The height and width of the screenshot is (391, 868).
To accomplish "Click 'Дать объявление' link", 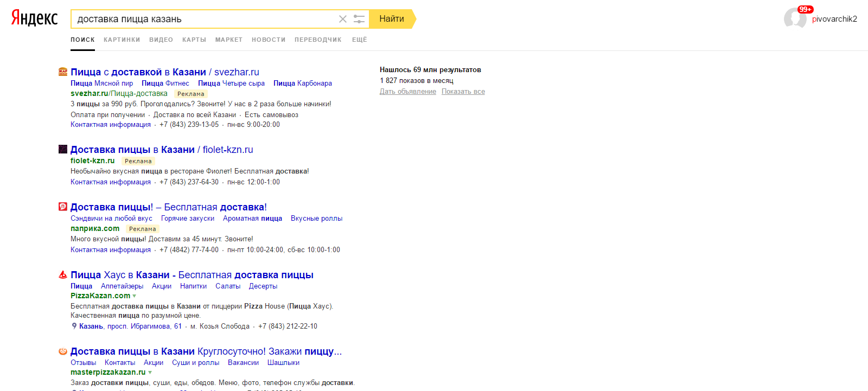I will coord(408,91).
